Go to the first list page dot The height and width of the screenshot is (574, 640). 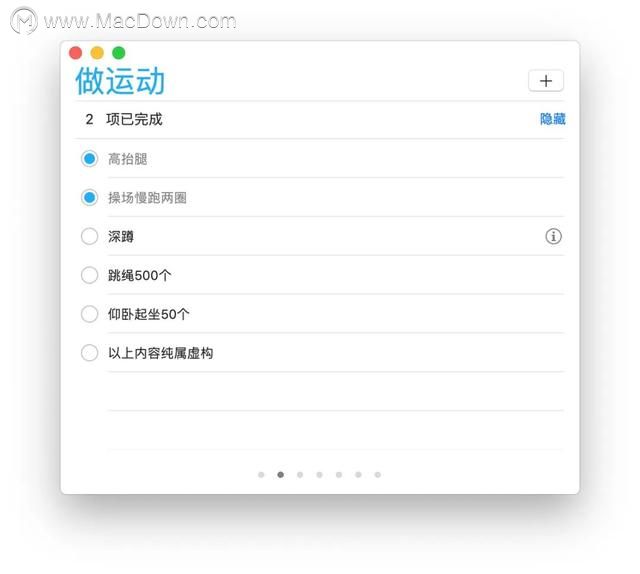[x=261, y=474]
